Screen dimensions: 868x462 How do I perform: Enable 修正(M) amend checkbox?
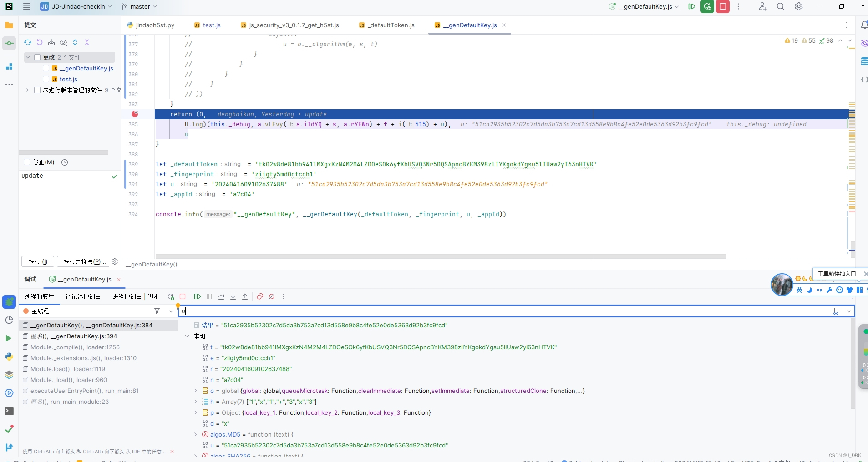click(x=27, y=162)
